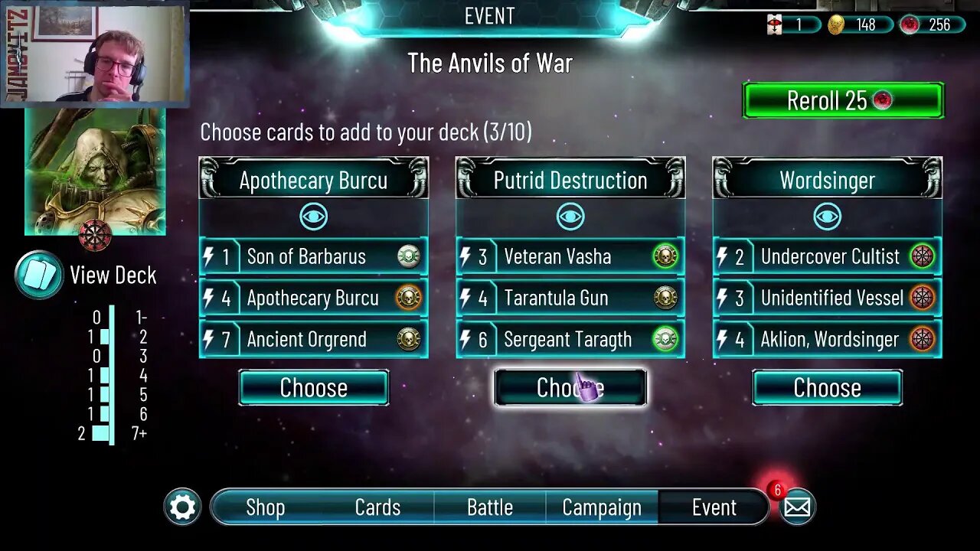Click the gold skull currency icon
The width and height of the screenshot is (980, 551).
tap(836, 24)
